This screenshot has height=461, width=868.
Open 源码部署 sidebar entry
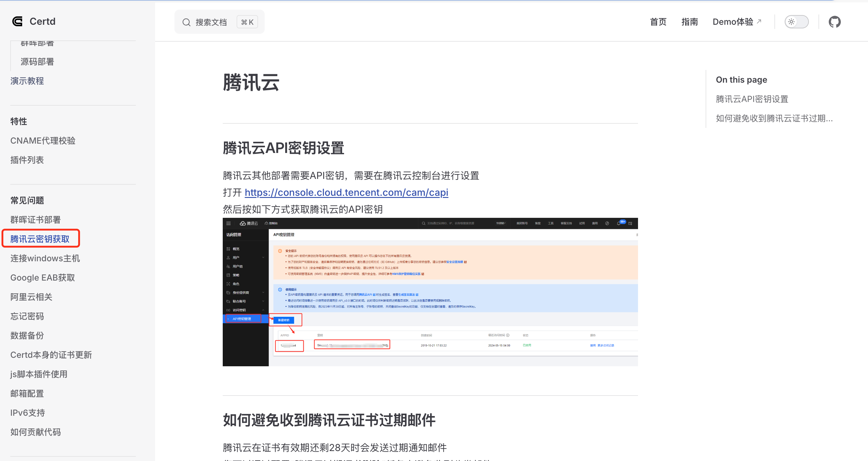37,62
